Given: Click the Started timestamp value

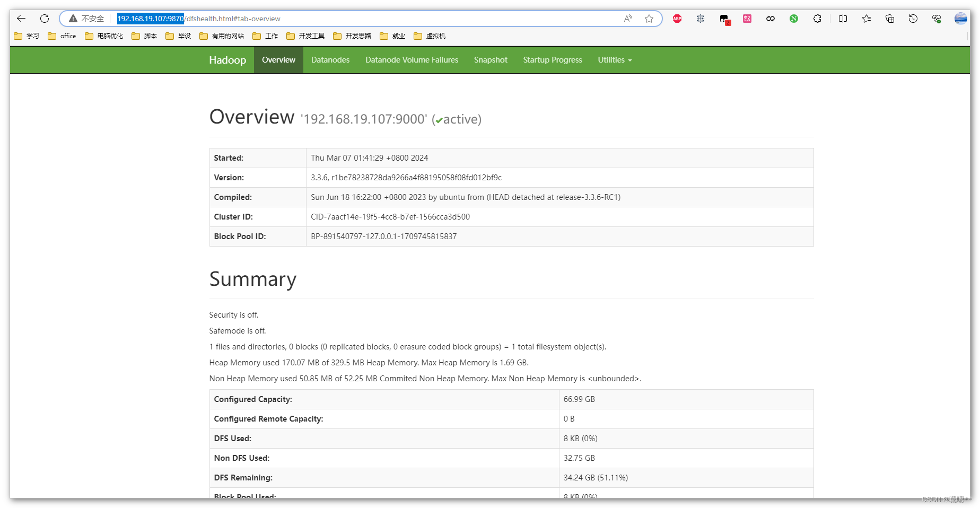Looking at the screenshot, I should tap(369, 158).
